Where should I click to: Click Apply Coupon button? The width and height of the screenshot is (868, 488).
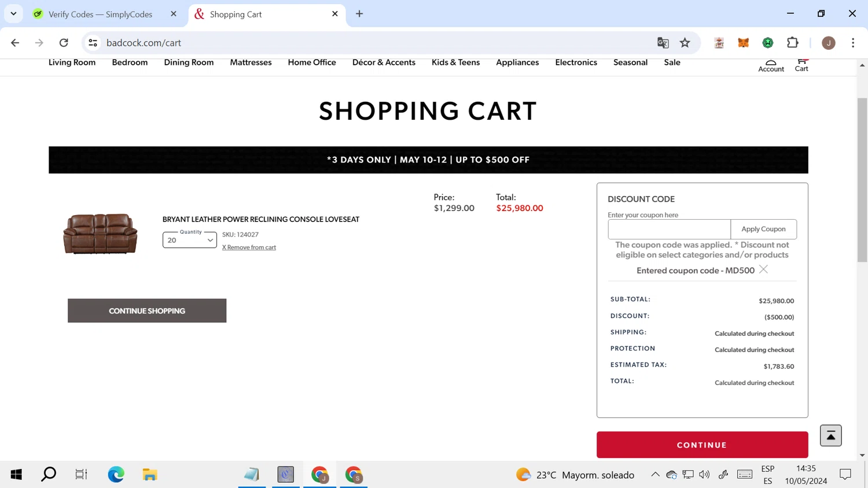click(763, 229)
